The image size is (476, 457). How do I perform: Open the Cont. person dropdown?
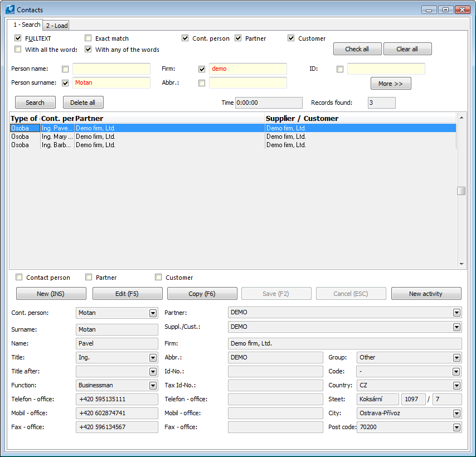(153, 313)
